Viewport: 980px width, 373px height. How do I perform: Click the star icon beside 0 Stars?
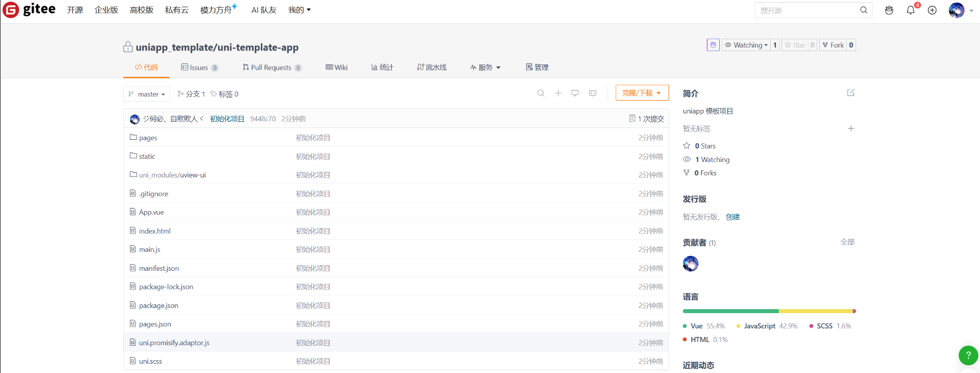point(687,145)
